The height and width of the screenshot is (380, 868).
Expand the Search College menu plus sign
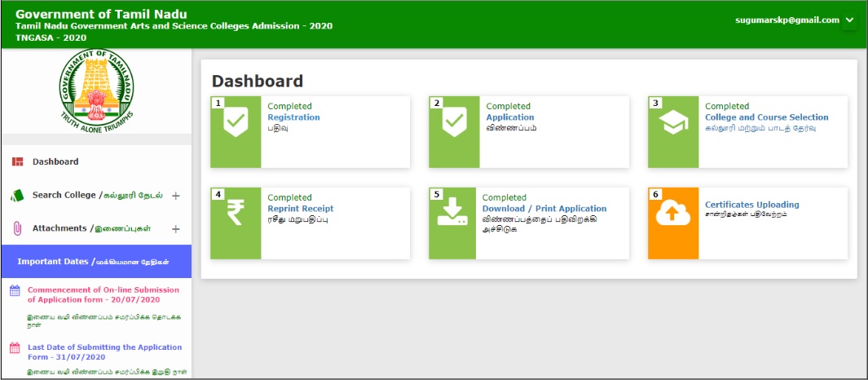click(176, 196)
